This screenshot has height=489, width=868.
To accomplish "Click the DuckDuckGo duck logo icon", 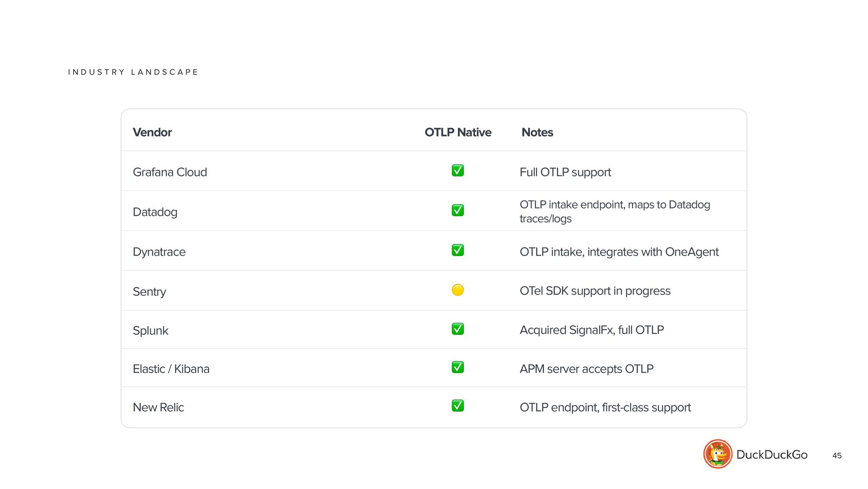I will coord(717,454).
